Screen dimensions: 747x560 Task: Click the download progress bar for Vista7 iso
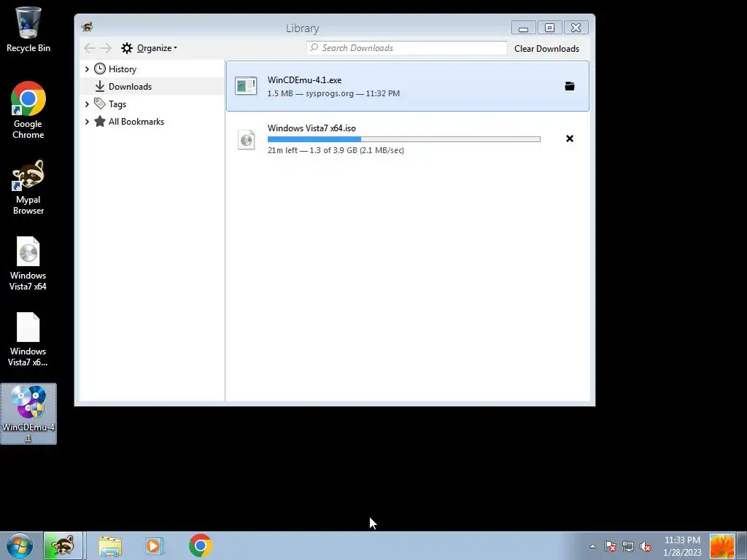[x=404, y=139]
